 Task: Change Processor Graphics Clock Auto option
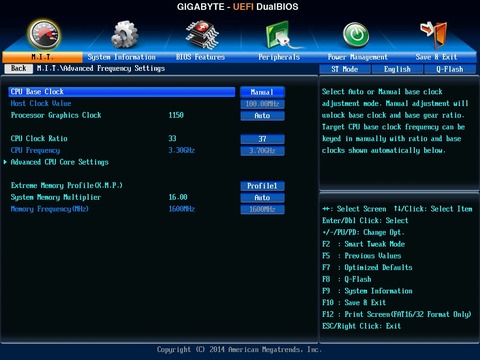[x=262, y=116]
